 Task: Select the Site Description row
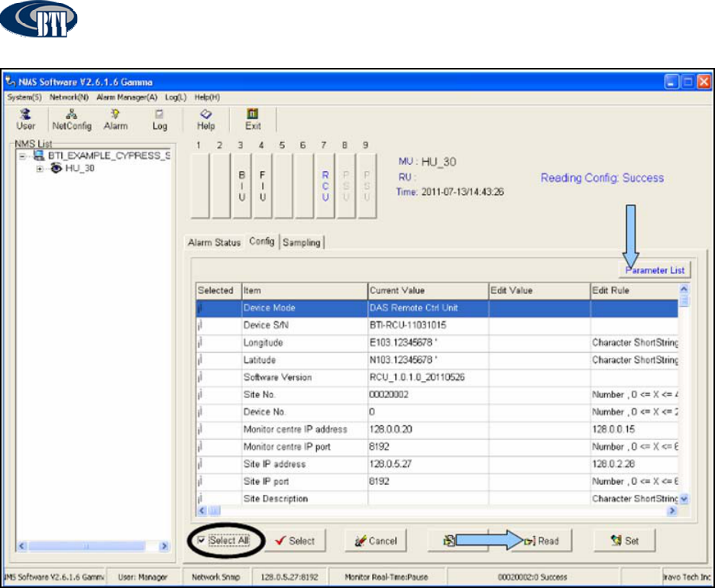pos(437,498)
